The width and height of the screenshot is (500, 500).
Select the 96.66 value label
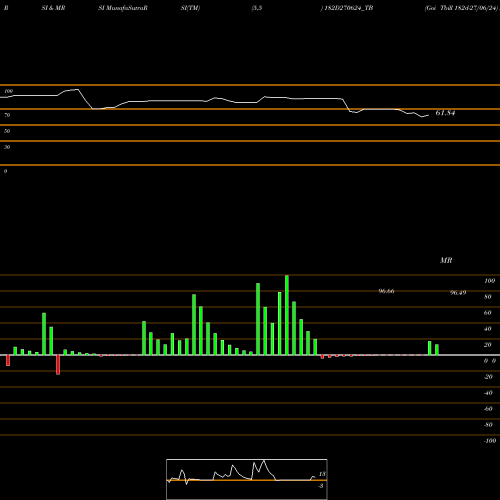[386, 291]
